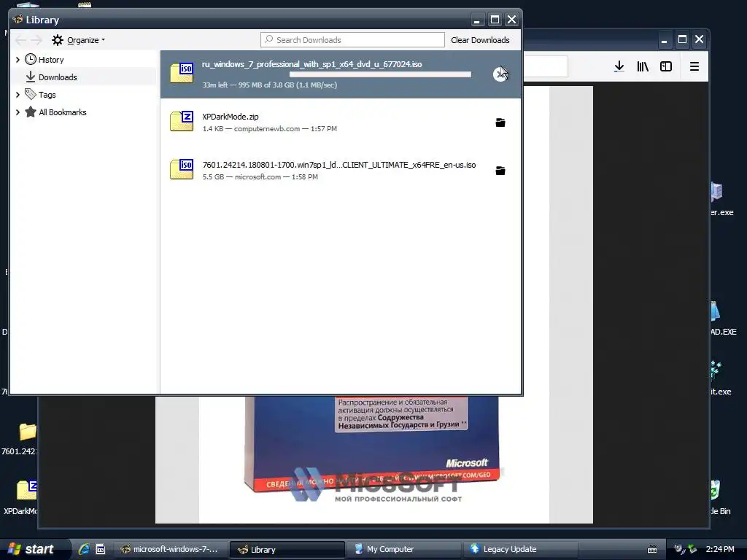Click the 7601.24214 iso file icon in list
747x560 pixels.
point(182,169)
